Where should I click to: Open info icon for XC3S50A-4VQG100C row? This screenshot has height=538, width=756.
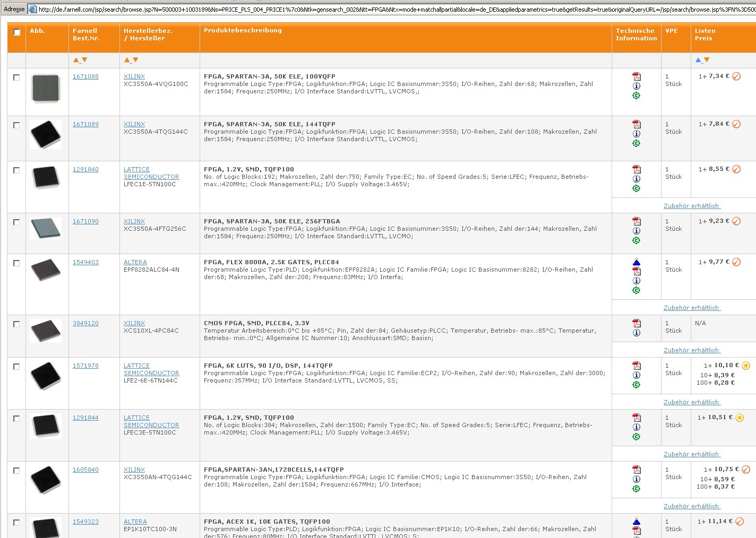tap(637, 86)
